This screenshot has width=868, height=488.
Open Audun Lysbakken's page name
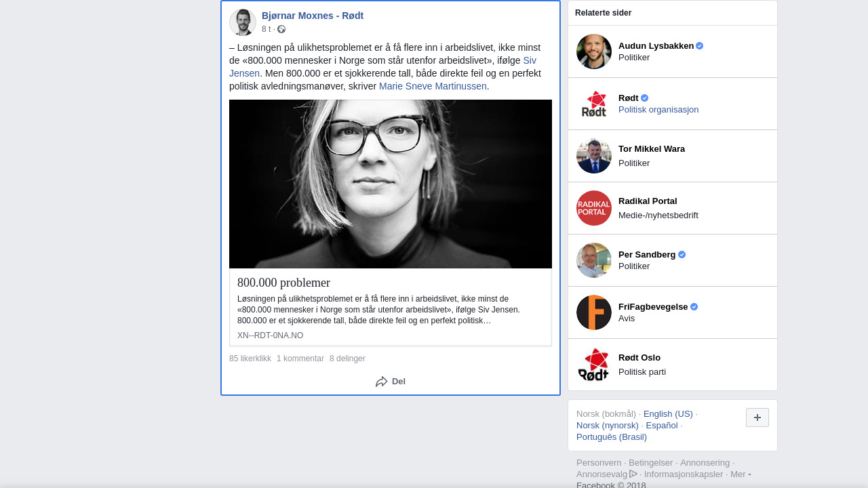(656, 46)
